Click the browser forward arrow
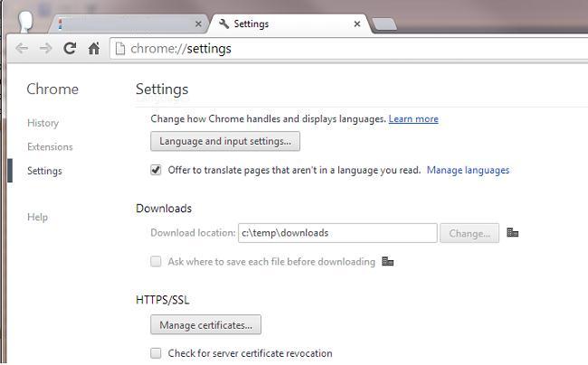 [46, 48]
